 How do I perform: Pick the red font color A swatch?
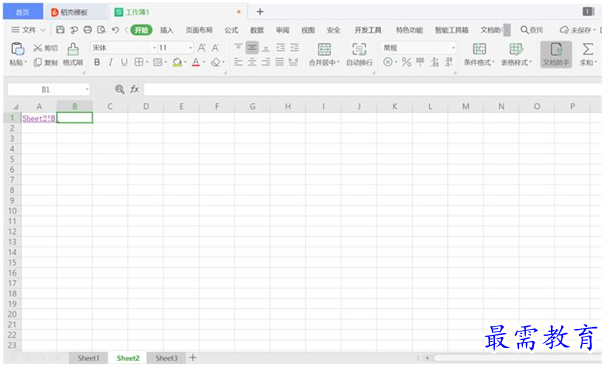[196, 62]
